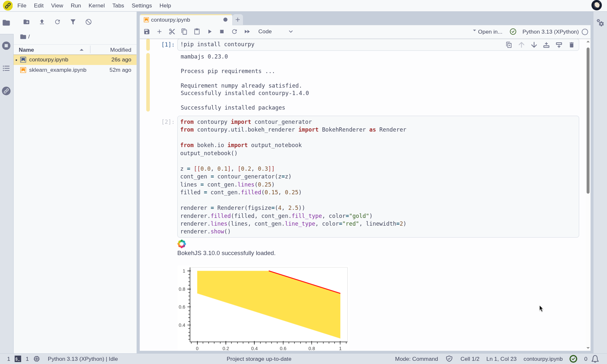This screenshot has height=364, width=607.
Task: Show the table of contents sidebar
Action: click(x=6, y=68)
